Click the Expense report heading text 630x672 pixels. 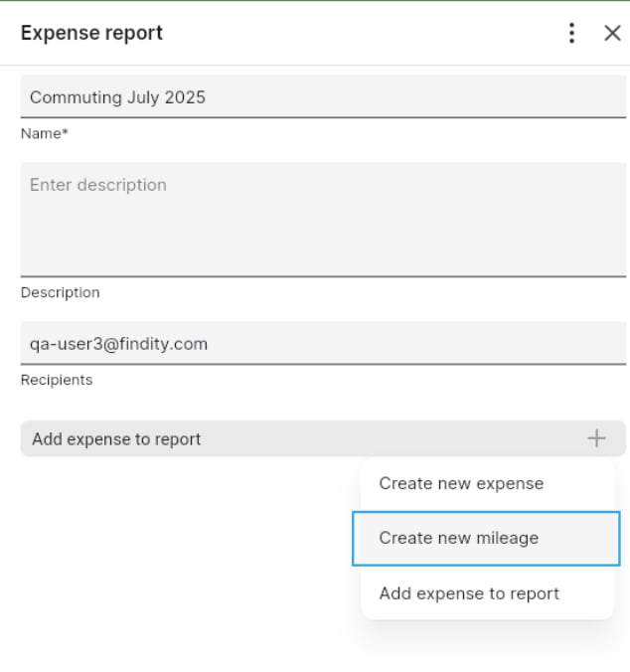[x=91, y=33]
